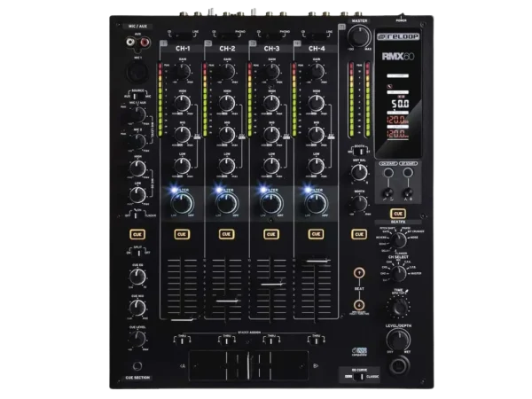Toggle the CH-3 CD/Phono input switch
Viewport: 532px width, 399px height.
click(x=271, y=35)
